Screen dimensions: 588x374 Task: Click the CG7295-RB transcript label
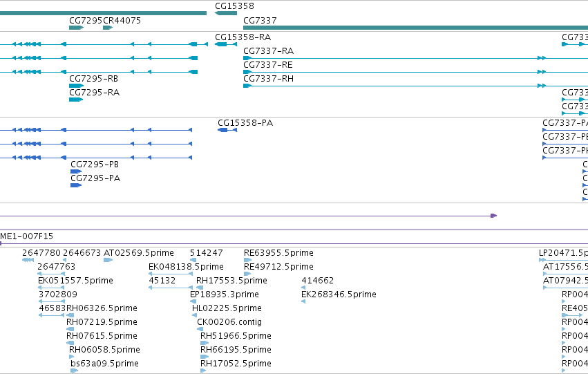(94, 79)
